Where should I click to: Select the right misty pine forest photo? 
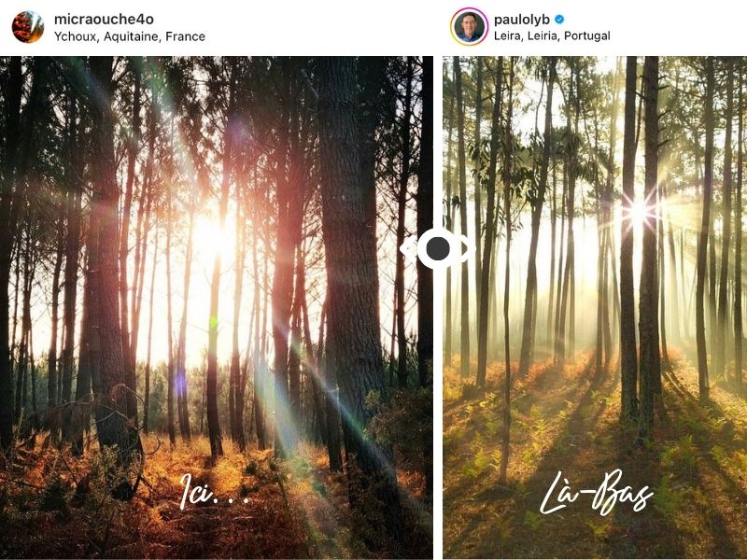pos(595,308)
